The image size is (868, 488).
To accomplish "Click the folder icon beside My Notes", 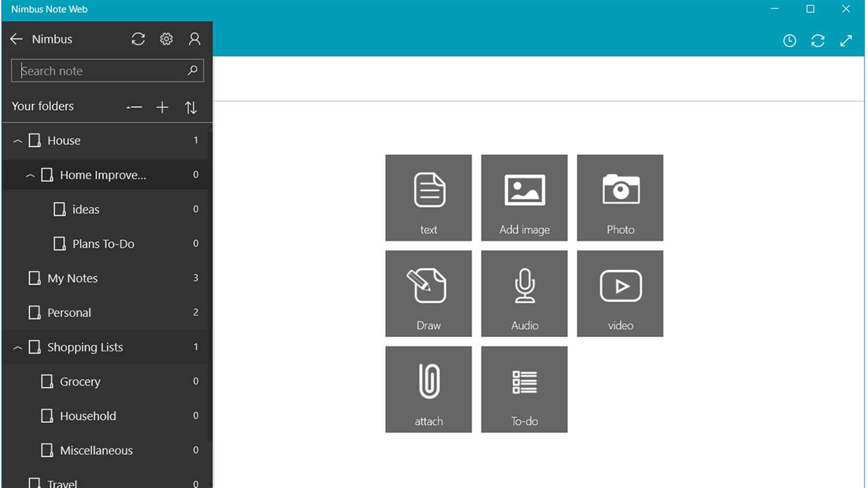I will point(35,278).
